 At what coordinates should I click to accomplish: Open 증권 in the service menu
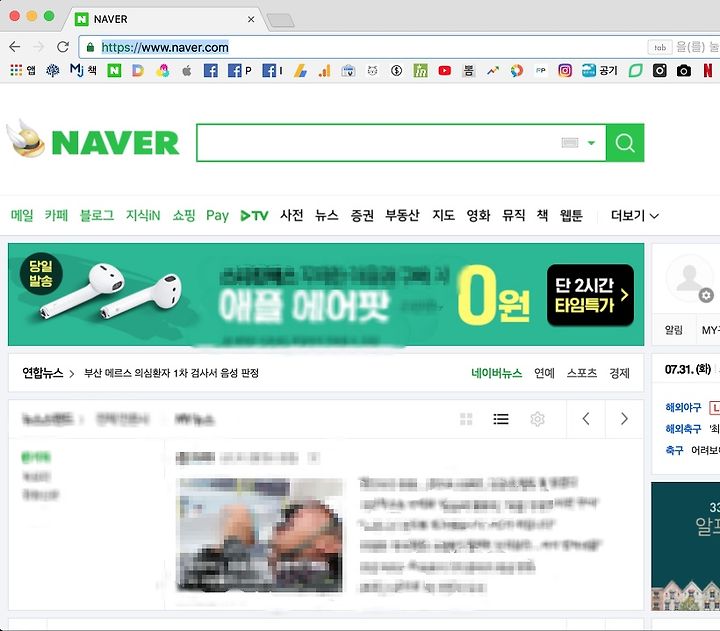[362, 215]
